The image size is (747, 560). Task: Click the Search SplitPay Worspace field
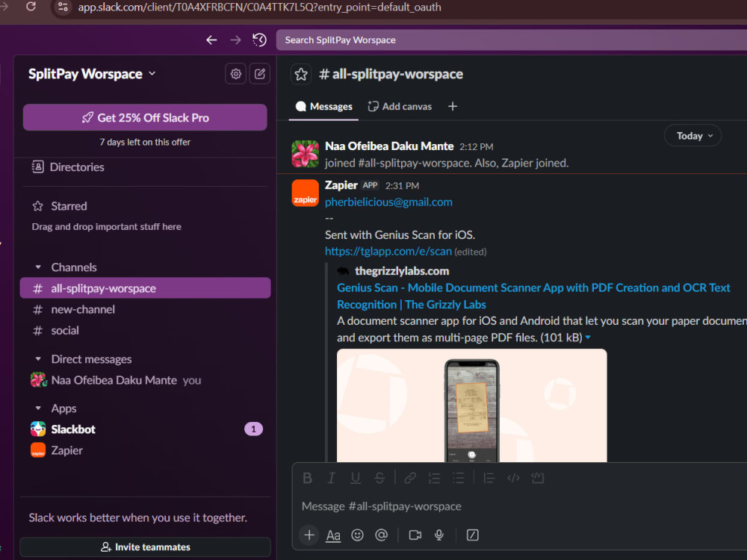coord(511,40)
